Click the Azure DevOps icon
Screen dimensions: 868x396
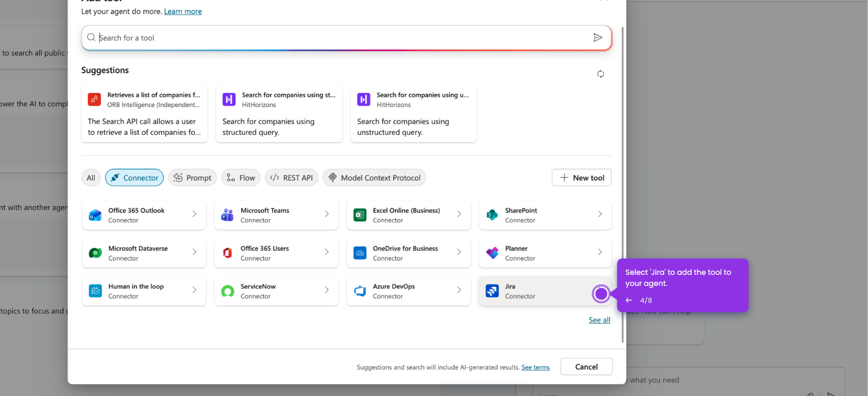(x=360, y=291)
